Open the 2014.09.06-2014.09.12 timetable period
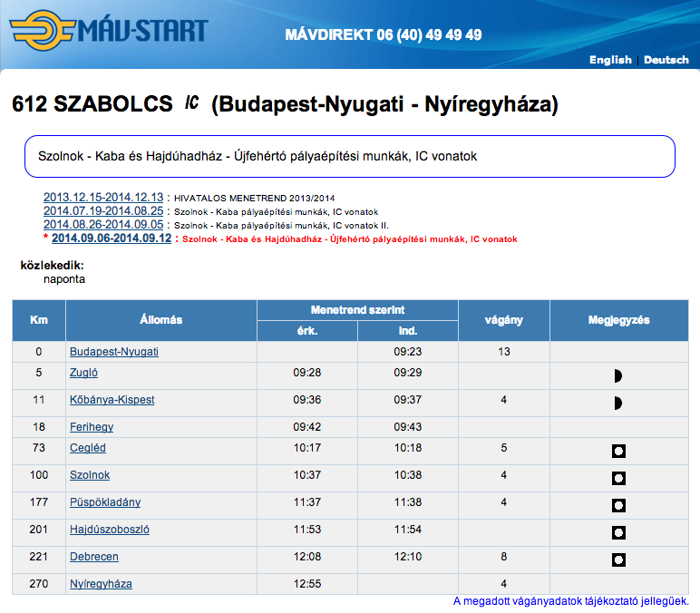The height and width of the screenshot is (613, 700). click(x=112, y=238)
